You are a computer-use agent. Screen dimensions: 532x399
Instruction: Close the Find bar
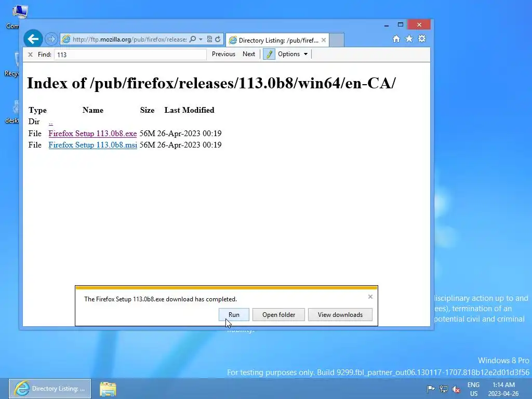tap(30, 54)
